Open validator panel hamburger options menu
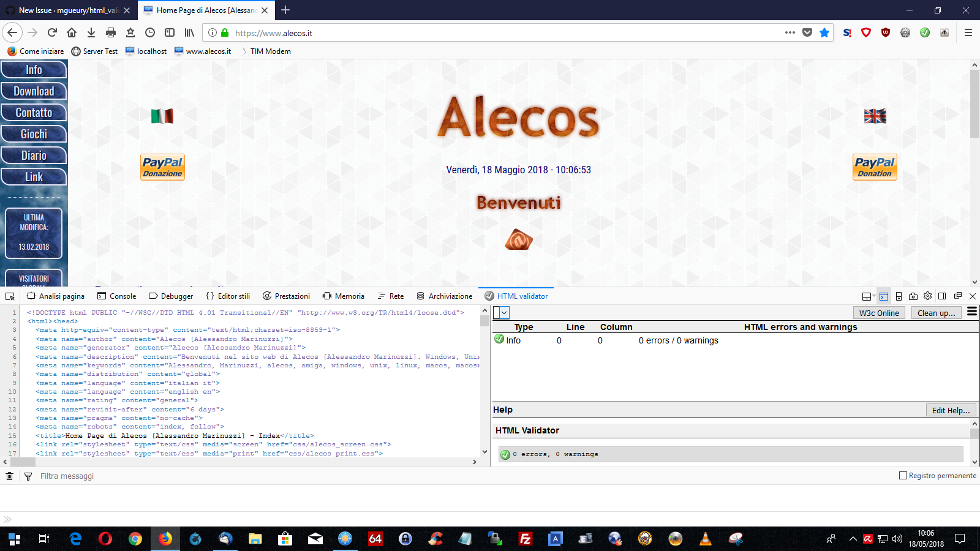The width and height of the screenshot is (980, 551). [x=972, y=312]
